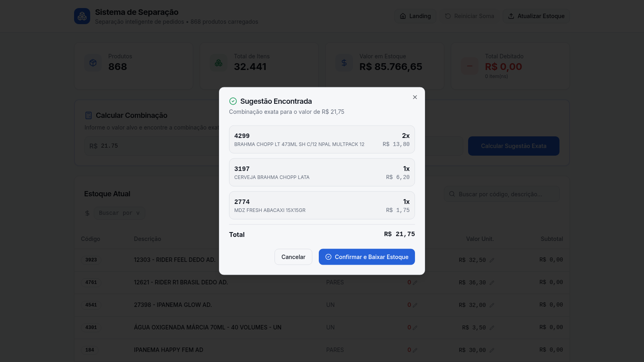Click the 32.441 total items value
The image size is (644, 362).
[250, 67]
